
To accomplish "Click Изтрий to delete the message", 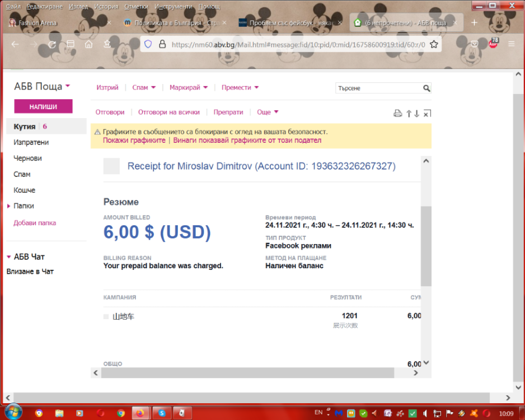I will (107, 87).
